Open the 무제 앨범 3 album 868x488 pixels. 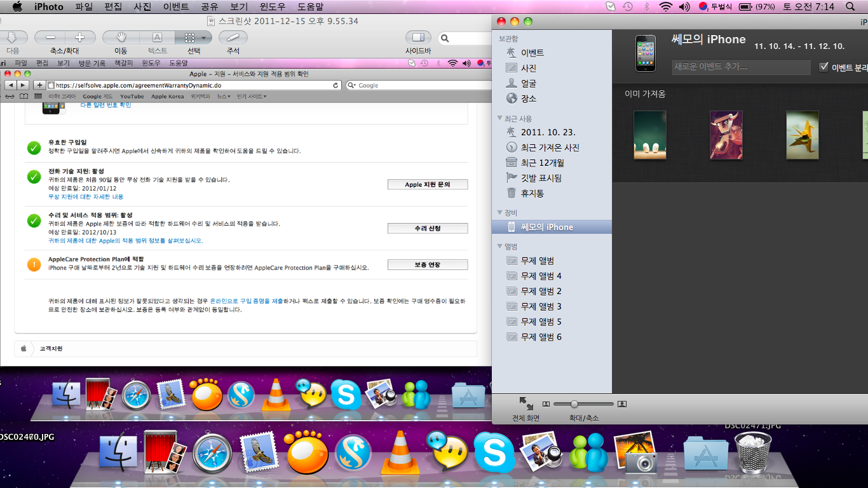[541, 306]
